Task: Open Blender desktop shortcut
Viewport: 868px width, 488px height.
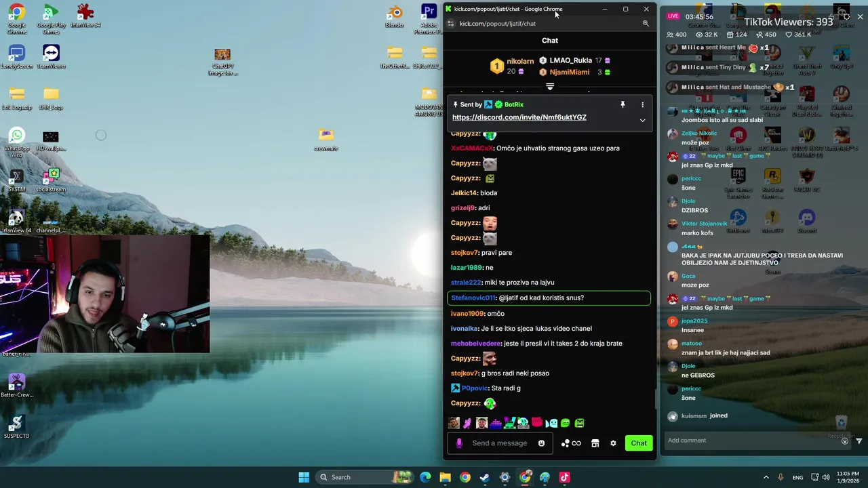Action: click(395, 17)
